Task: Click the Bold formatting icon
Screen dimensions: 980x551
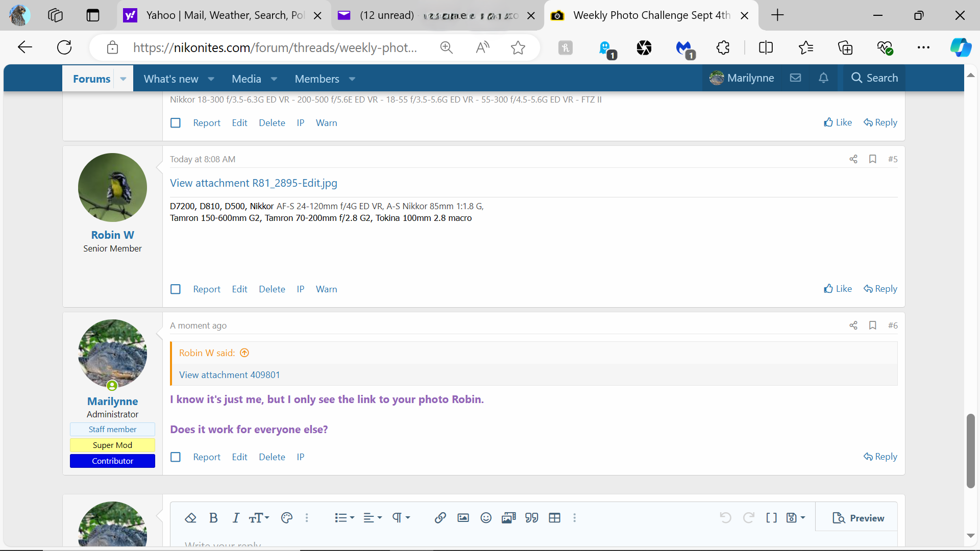Action: pyautogui.click(x=213, y=518)
